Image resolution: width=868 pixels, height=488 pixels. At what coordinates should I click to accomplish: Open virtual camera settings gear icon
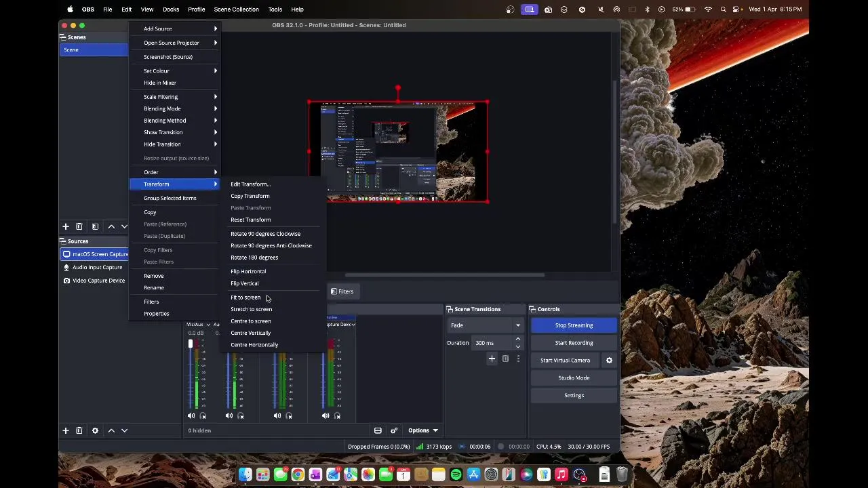(x=609, y=361)
